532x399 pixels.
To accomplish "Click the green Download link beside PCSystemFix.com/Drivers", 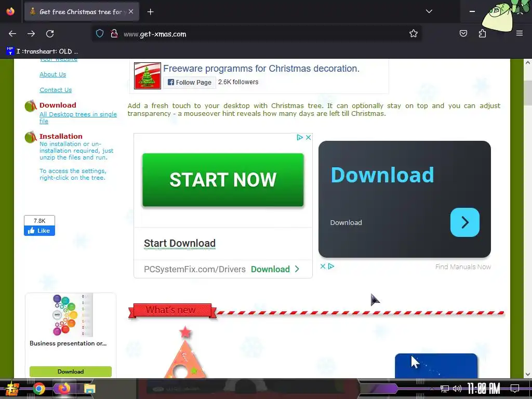I will coord(275,269).
